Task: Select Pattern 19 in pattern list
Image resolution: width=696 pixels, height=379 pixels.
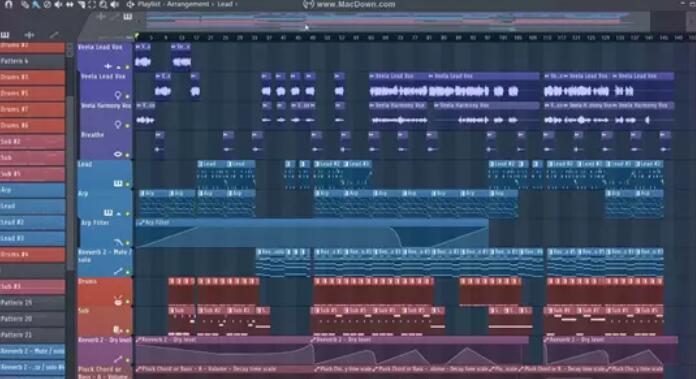Action: click(x=32, y=303)
